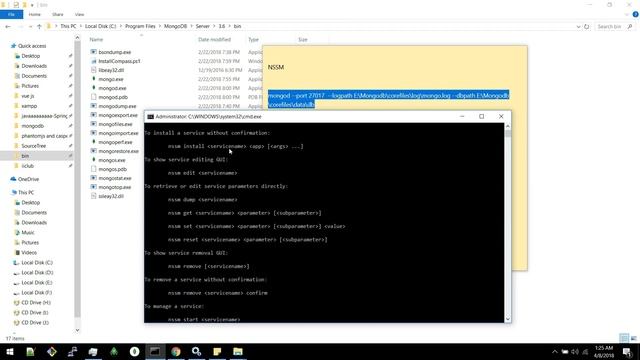Sort files by Date modified column

tap(214, 40)
